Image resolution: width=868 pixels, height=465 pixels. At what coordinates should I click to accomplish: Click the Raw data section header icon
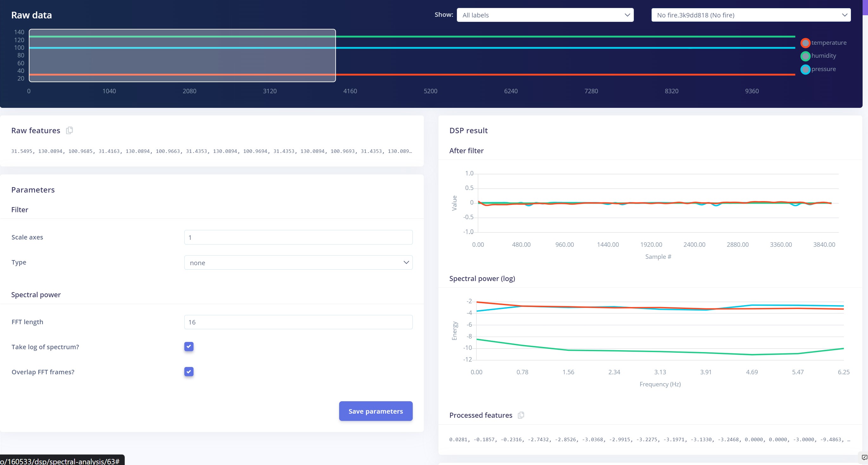pos(69,130)
